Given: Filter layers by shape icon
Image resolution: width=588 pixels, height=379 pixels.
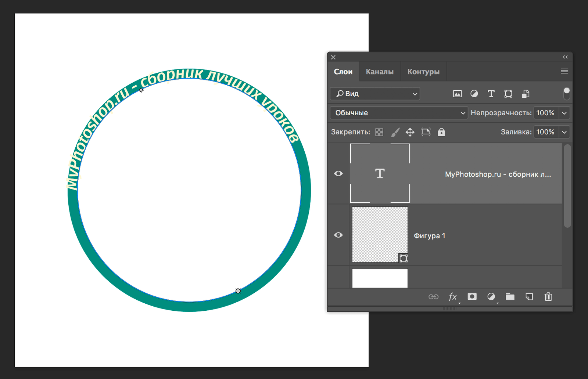Looking at the screenshot, I should [x=508, y=94].
